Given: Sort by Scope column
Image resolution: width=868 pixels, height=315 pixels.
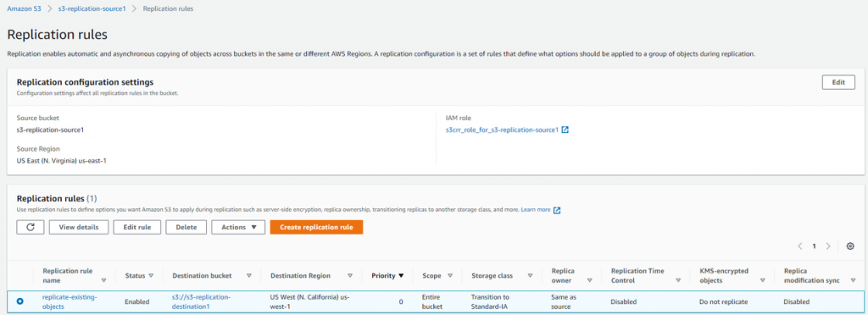Looking at the screenshot, I should (x=450, y=275).
